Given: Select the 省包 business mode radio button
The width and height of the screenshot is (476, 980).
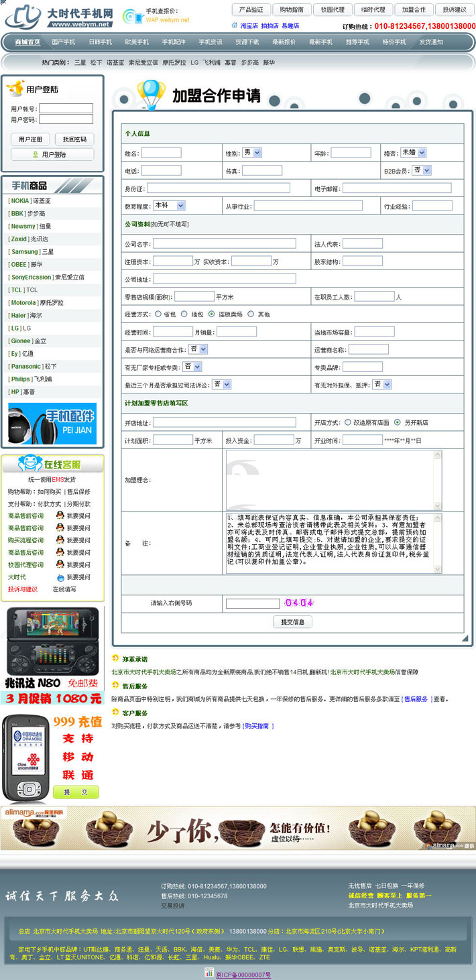Looking at the screenshot, I should tap(158, 314).
